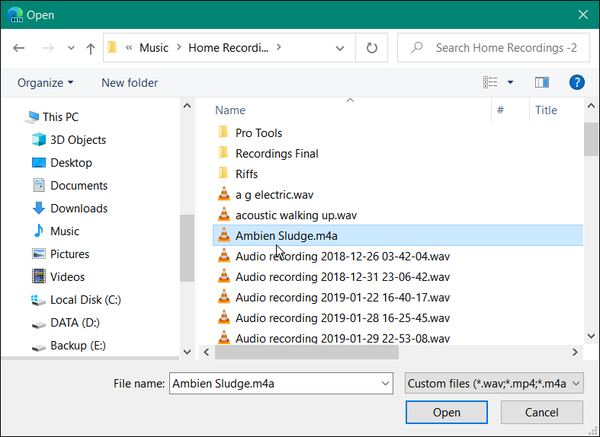The height and width of the screenshot is (437, 600).
Task: Click VLC cone icon of a g electric.wav
Action: tap(224, 194)
